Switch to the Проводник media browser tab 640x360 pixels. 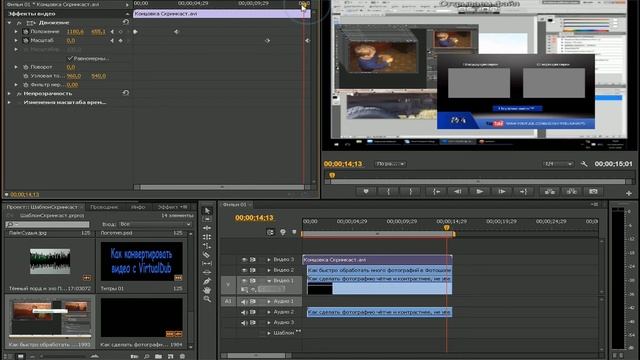(x=104, y=207)
